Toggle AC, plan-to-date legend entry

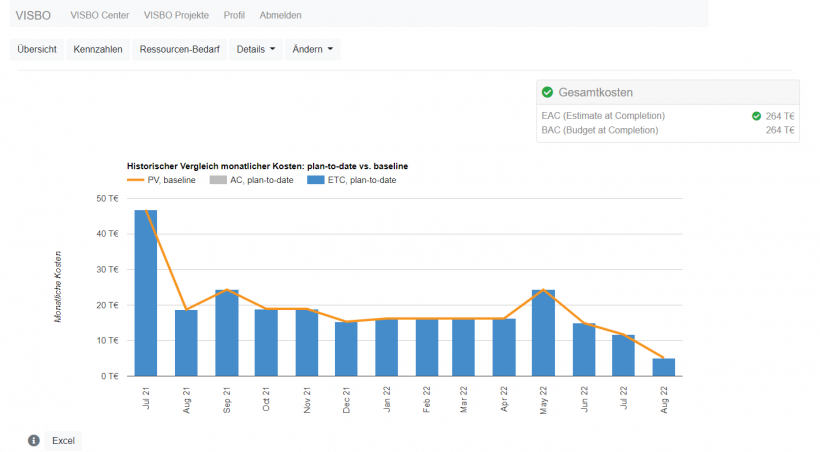click(x=250, y=180)
